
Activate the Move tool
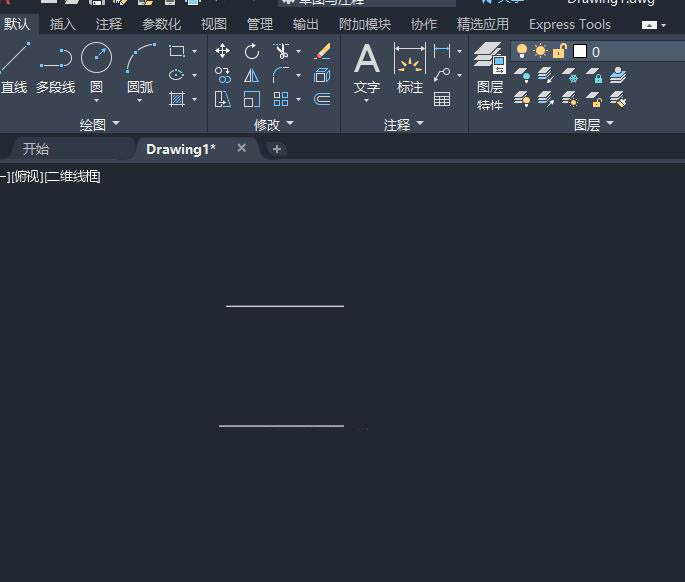coord(223,51)
